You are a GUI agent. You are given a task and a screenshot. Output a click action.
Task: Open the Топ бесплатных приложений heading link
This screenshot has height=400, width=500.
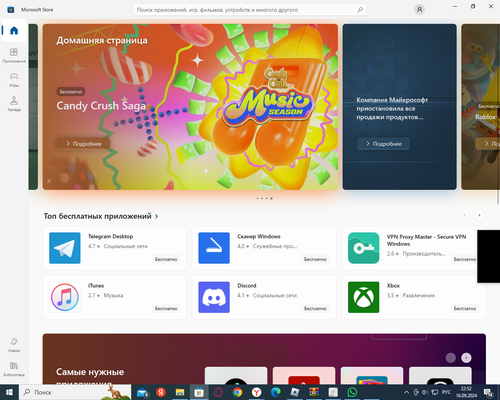tap(101, 216)
